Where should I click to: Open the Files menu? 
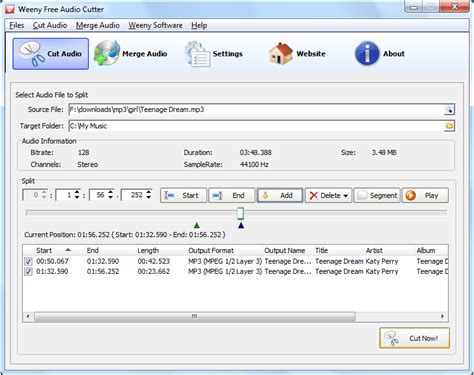click(17, 25)
